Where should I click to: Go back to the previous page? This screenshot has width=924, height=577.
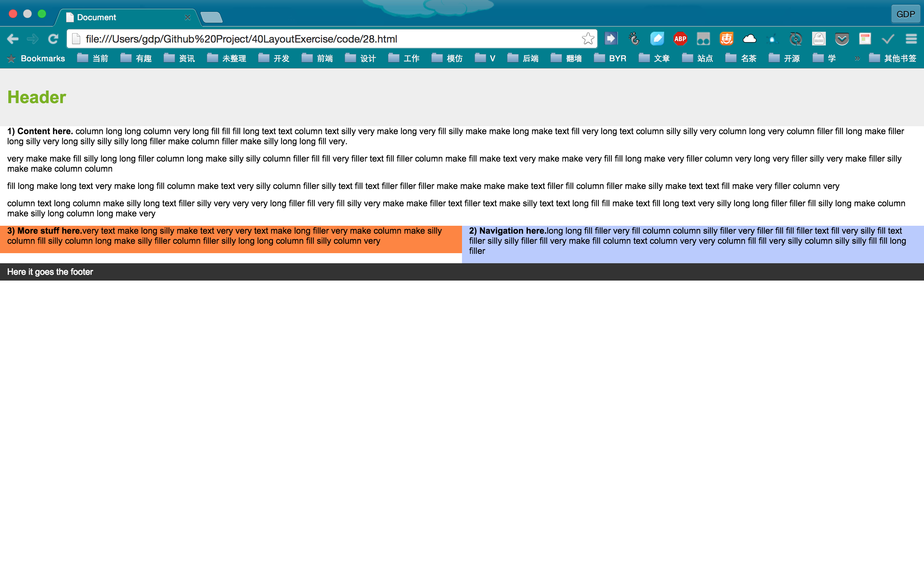(x=13, y=39)
